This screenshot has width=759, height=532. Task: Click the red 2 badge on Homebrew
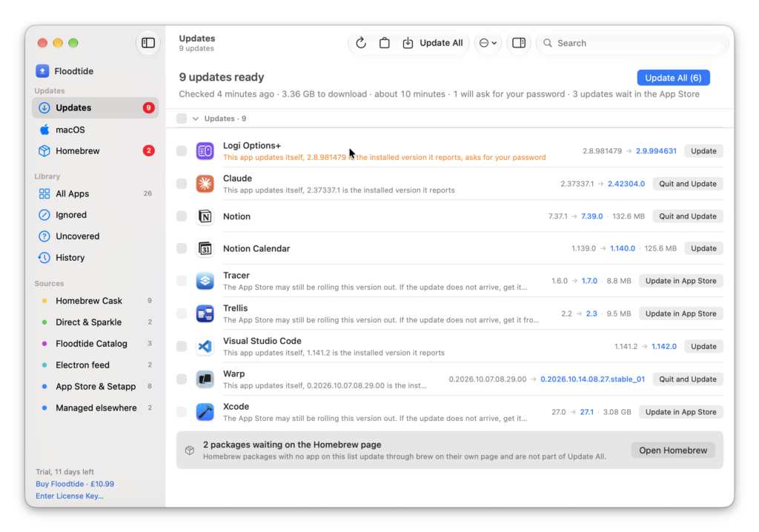(148, 151)
